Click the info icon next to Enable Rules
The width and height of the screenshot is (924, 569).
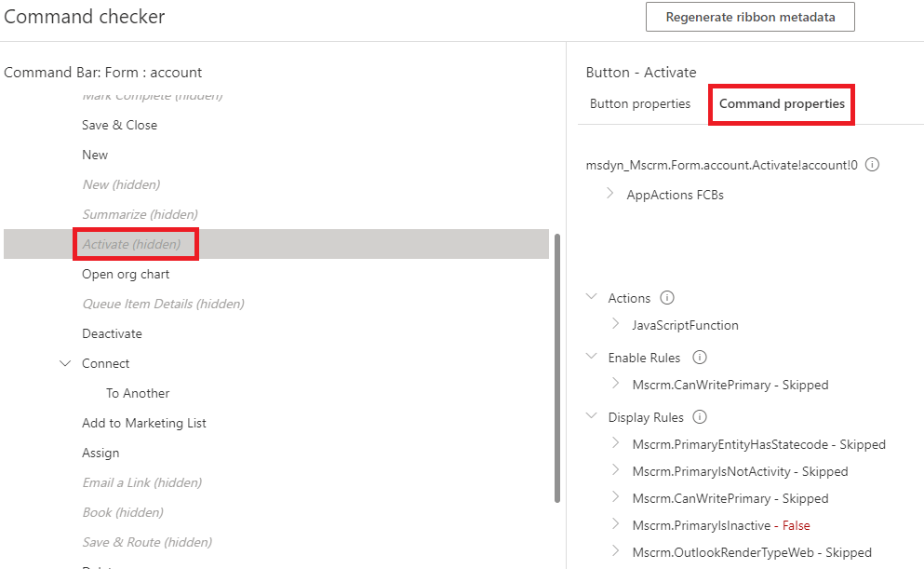click(x=700, y=358)
